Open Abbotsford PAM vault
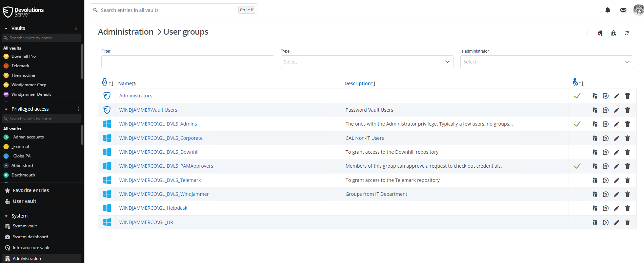Screen dimensions: 644x263 [x=22, y=166]
